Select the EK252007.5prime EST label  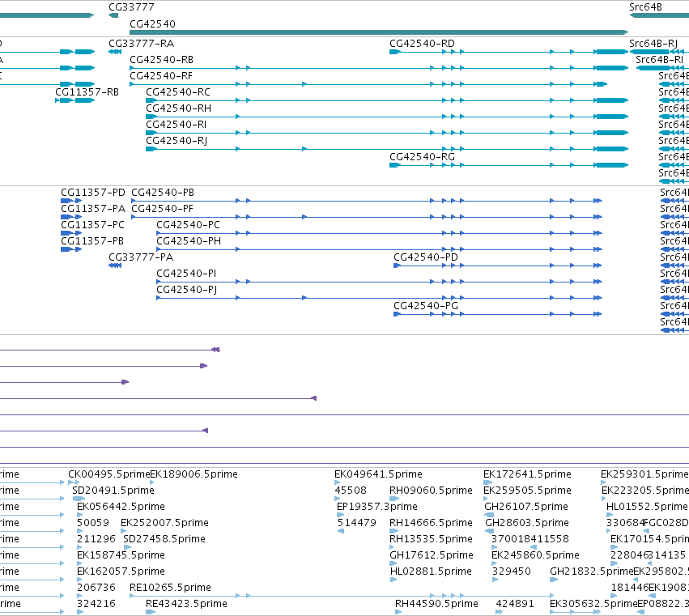coord(165,523)
